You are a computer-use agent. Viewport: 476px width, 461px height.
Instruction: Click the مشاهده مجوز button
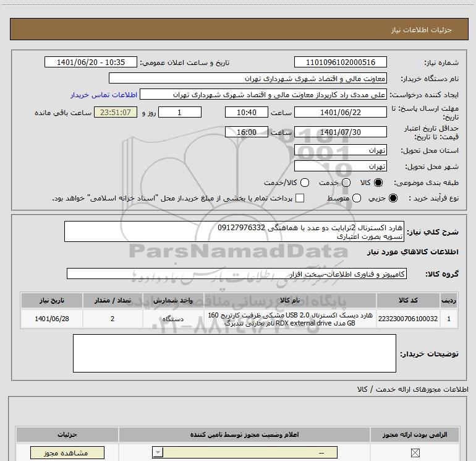pos(67,453)
